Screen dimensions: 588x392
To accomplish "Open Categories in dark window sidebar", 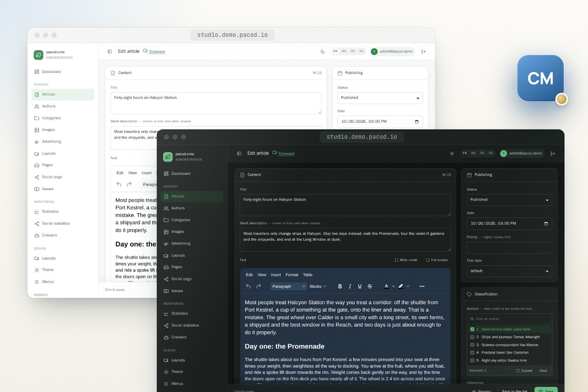I will tap(192, 220).
